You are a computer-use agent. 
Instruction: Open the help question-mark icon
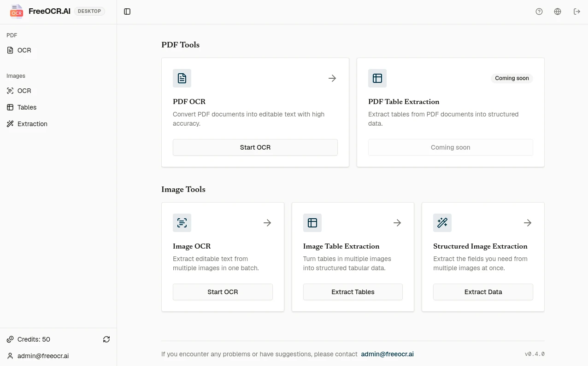(x=539, y=12)
